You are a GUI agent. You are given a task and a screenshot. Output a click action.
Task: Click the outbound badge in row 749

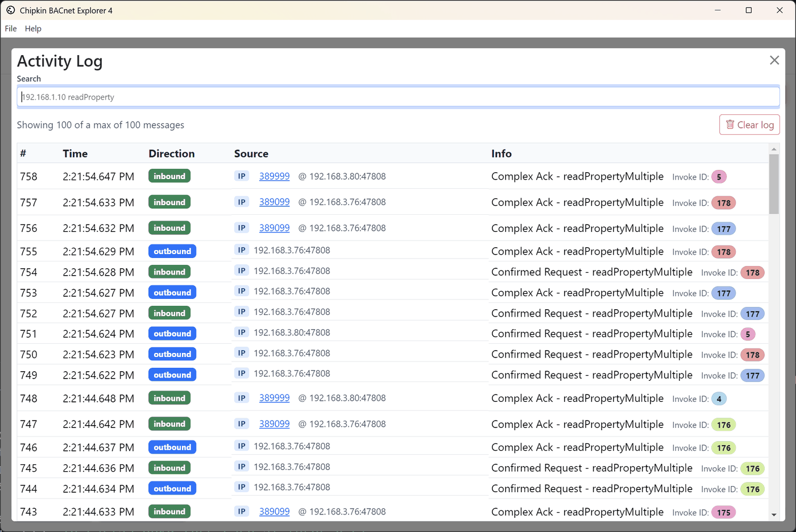[172, 375]
